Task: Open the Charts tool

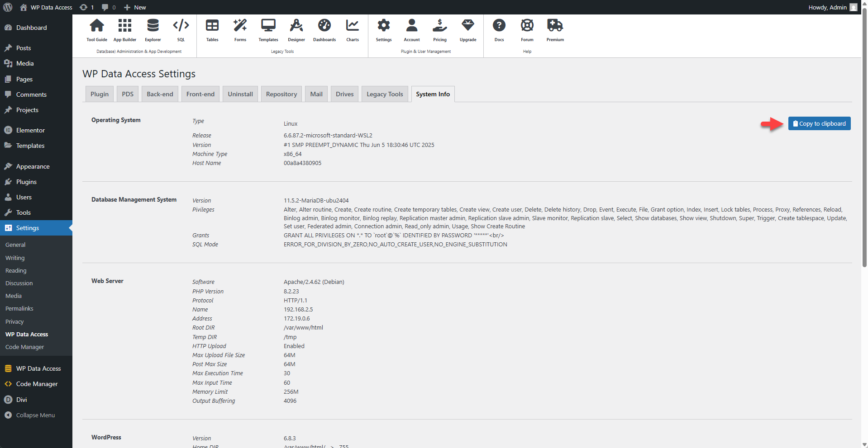Action: point(352,29)
